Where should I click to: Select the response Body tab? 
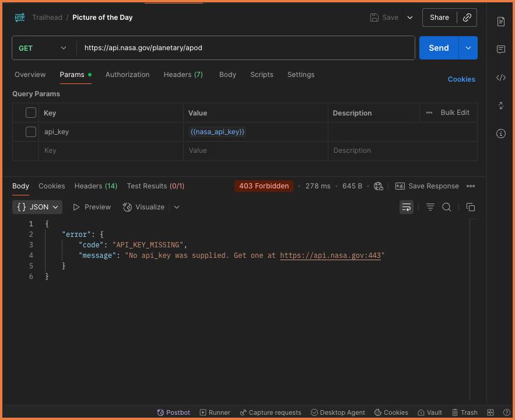click(20, 186)
